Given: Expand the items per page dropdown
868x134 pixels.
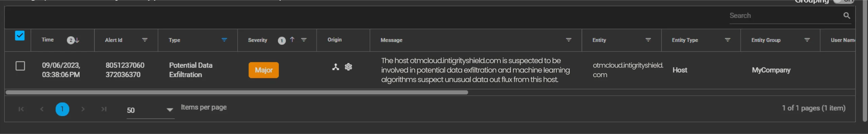Looking at the screenshot, I should coord(170,110).
